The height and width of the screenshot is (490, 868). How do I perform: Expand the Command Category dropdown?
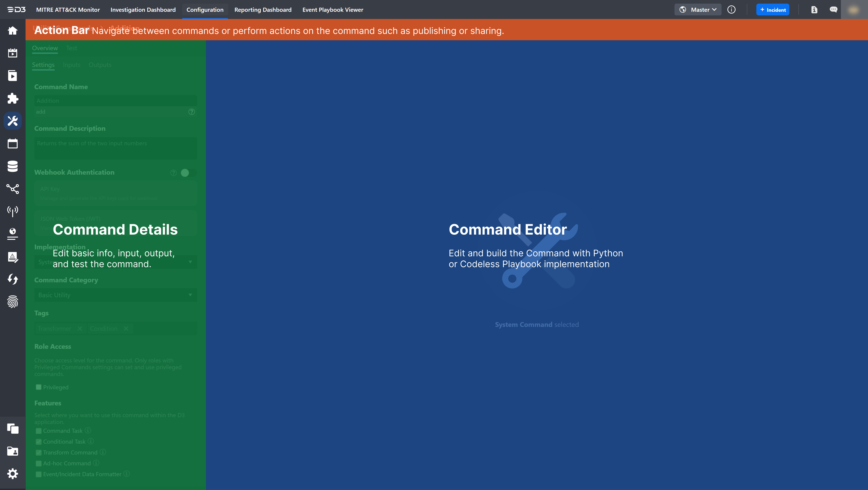click(x=116, y=295)
